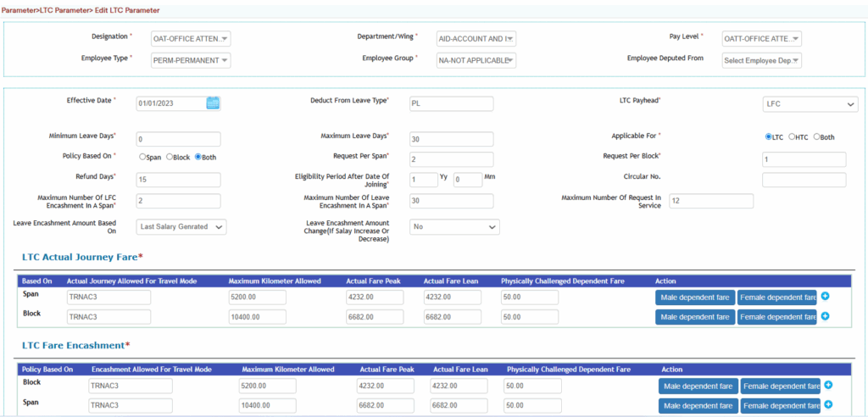The image size is (868, 417).
Task: Open the Designation dropdown
Action: (x=191, y=38)
